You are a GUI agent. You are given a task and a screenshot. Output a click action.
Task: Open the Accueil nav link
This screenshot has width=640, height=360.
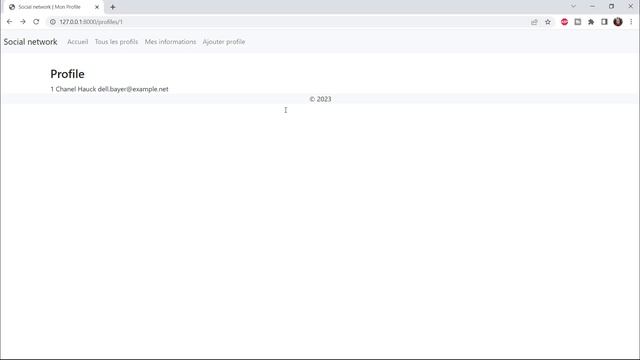(78, 42)
